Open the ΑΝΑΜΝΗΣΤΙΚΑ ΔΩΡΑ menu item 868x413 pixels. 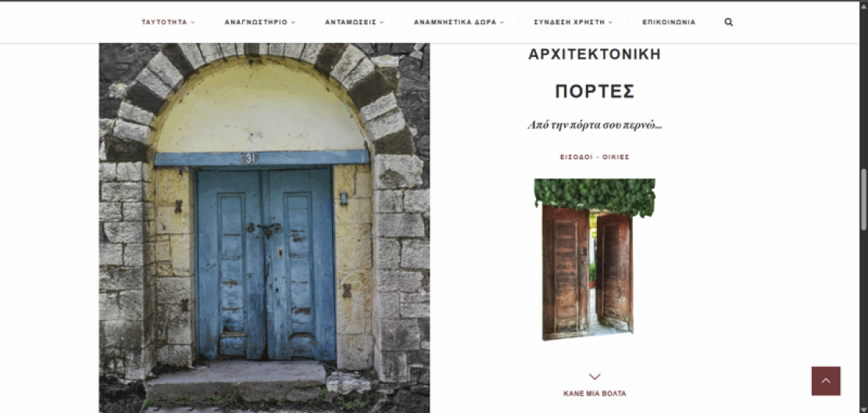coord(455,22)
